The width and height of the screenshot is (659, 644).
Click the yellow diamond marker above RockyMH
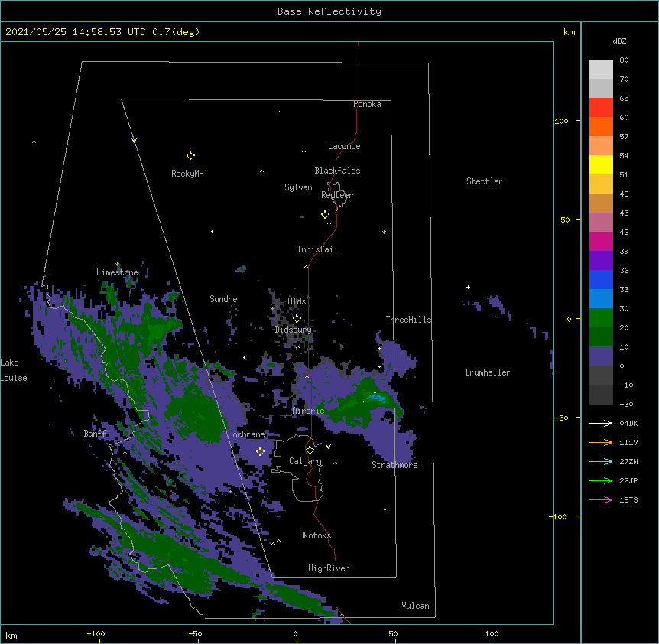(190, 156)
